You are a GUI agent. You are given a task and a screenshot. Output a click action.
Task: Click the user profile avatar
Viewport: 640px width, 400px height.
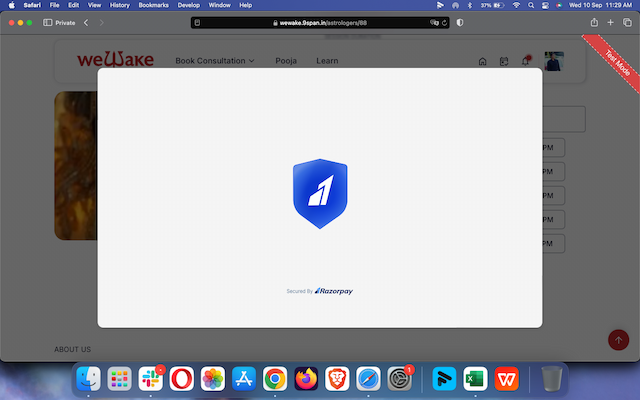pos(553,61)
